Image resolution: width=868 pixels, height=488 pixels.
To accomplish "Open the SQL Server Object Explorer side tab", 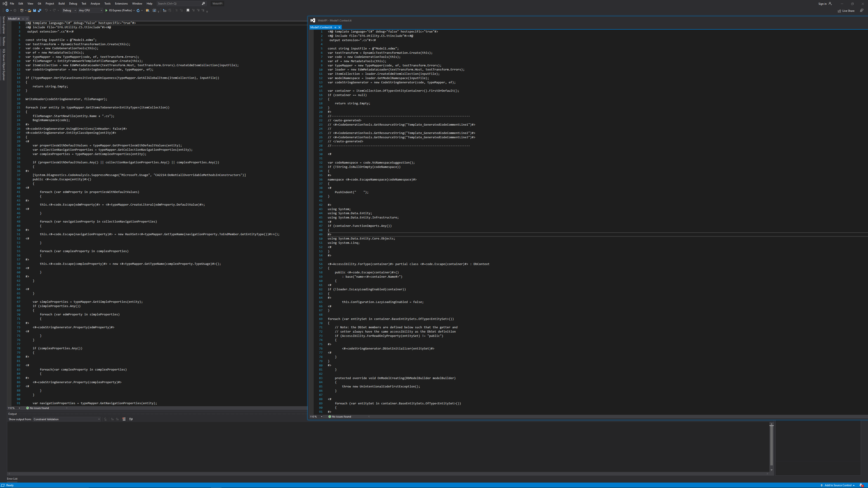I will pyautogui.click(x=4, y=65).
